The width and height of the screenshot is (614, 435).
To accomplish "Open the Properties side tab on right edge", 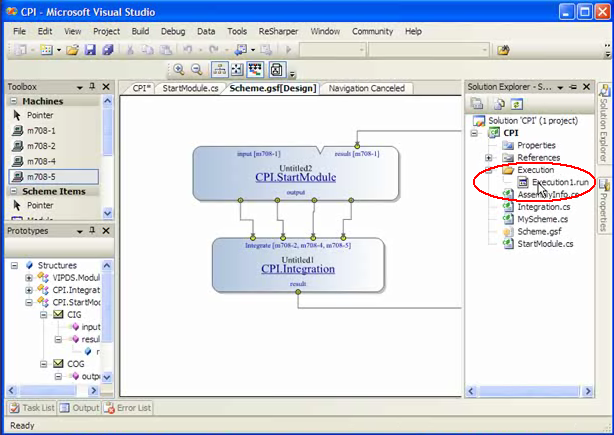I will click(x=604, y=206).
